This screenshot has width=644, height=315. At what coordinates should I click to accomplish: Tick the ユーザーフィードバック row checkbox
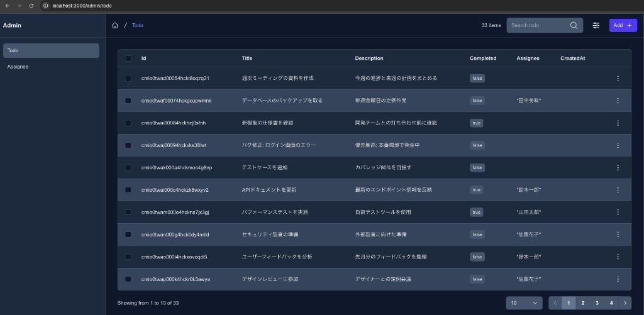128,257
